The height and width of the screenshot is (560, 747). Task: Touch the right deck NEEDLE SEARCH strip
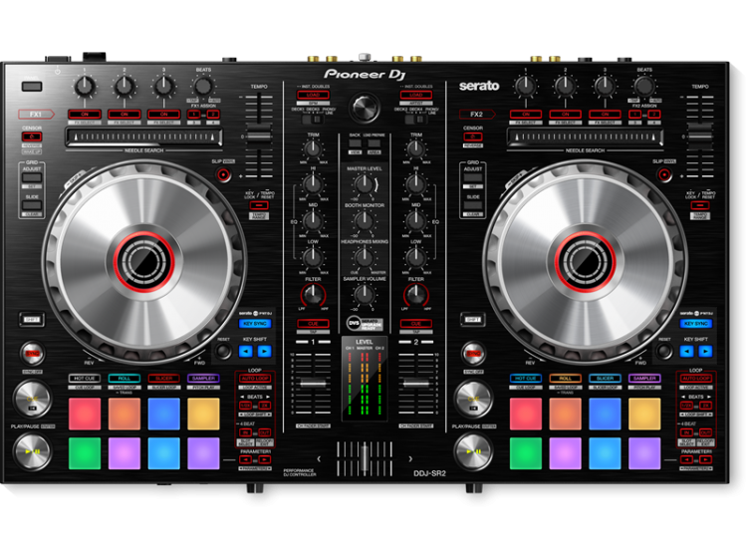click(x=585, y=138)
